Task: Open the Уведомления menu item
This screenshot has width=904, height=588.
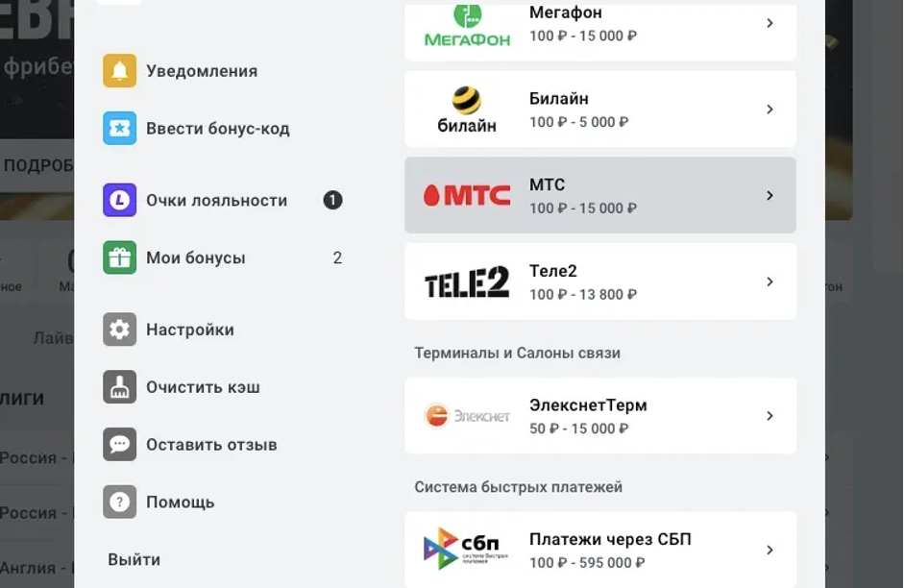Action: (202, 71)
